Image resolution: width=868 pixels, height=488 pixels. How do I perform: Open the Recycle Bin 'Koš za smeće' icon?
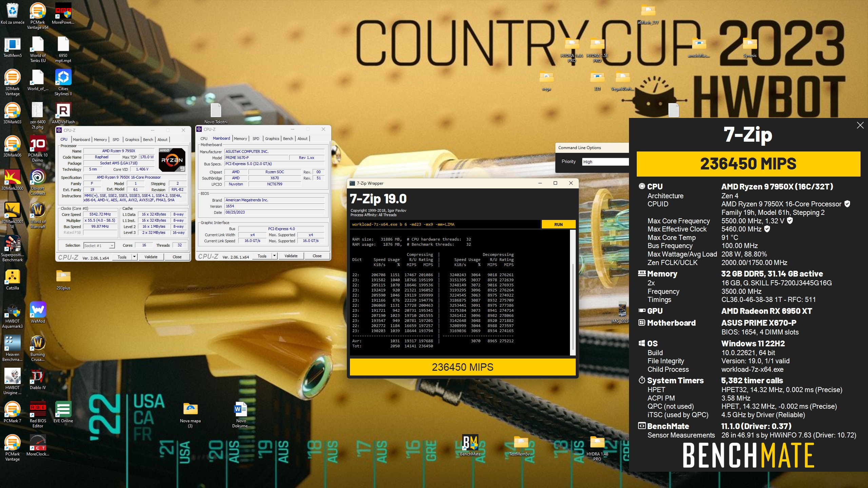point(13,14)
